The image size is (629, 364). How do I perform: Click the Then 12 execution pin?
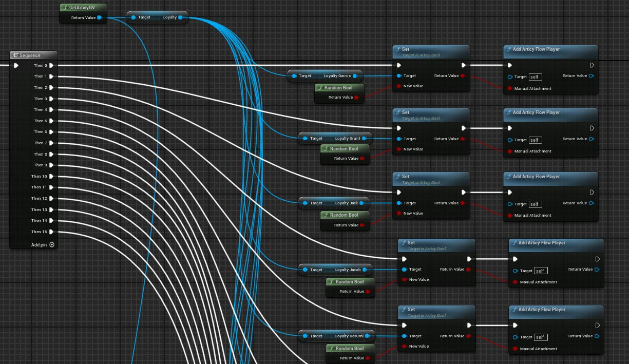(x=51, y=198)
